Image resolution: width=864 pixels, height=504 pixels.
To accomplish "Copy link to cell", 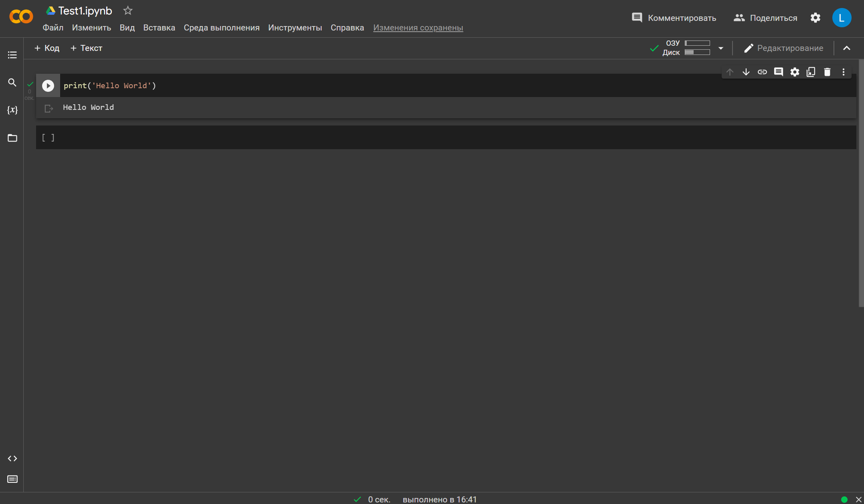I will pos(762,72).
